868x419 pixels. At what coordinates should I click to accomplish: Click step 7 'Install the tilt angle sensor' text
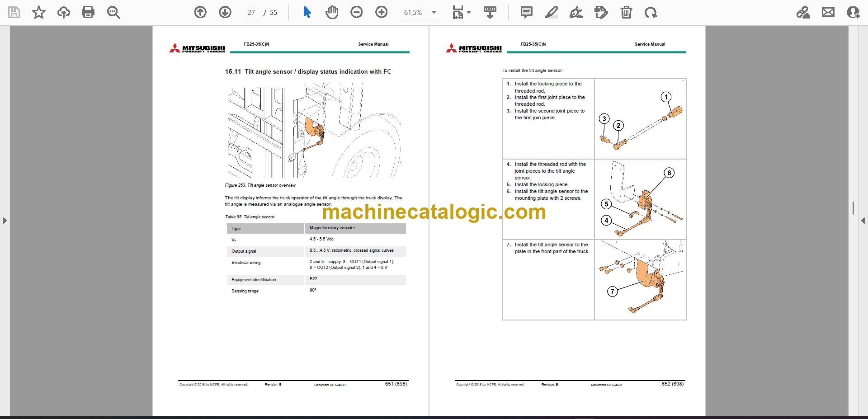click(552, 248)
